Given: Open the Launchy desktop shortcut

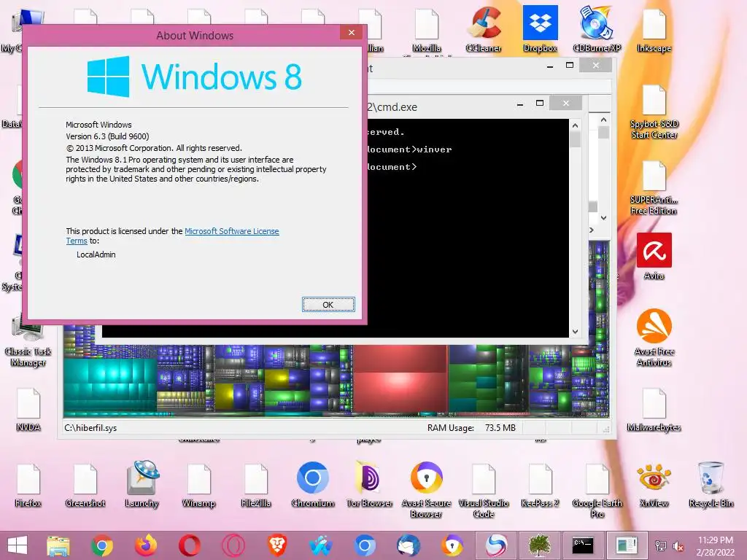Looking at the screenshot, I should (142, 484).
